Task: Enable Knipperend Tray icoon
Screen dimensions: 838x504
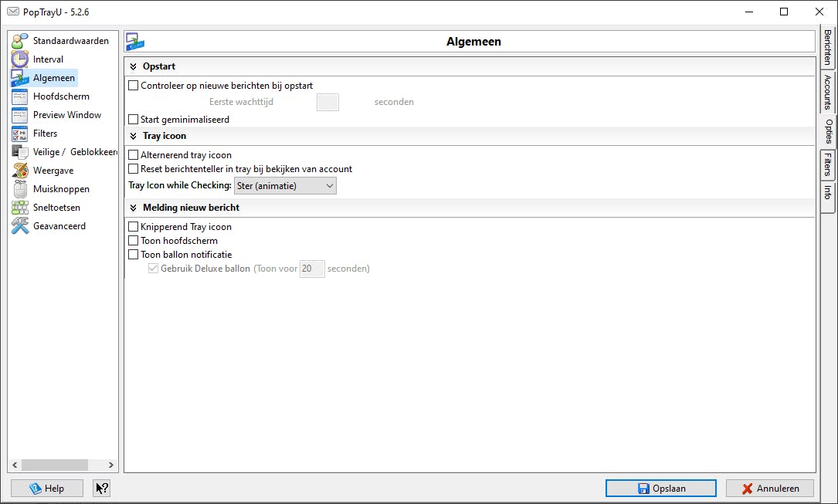Action: pos(134,227)
